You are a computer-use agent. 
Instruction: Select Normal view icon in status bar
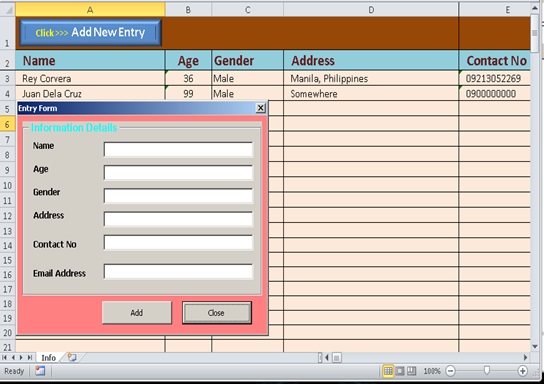pos(388,371)
